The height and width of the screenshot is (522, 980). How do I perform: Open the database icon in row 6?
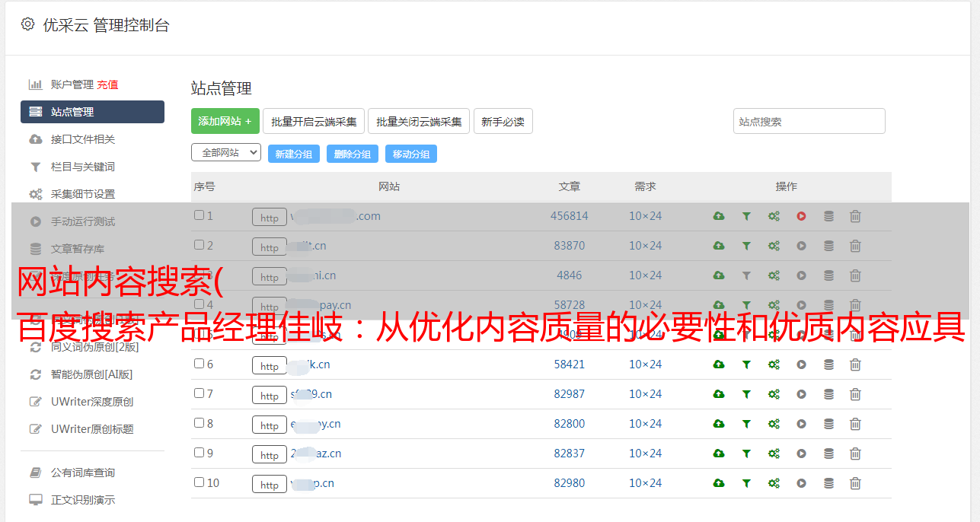[828, 364]
